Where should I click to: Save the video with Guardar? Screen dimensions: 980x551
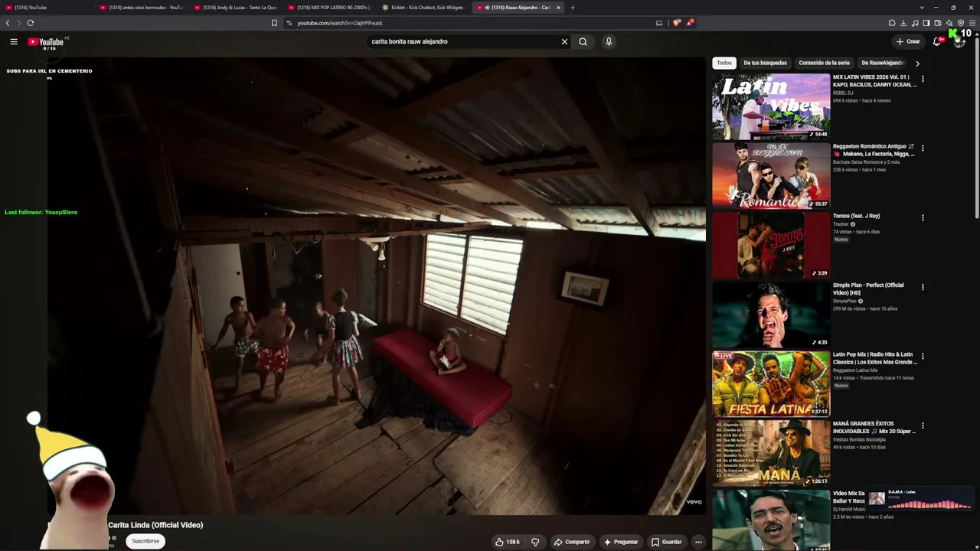(x=666, y=542)
